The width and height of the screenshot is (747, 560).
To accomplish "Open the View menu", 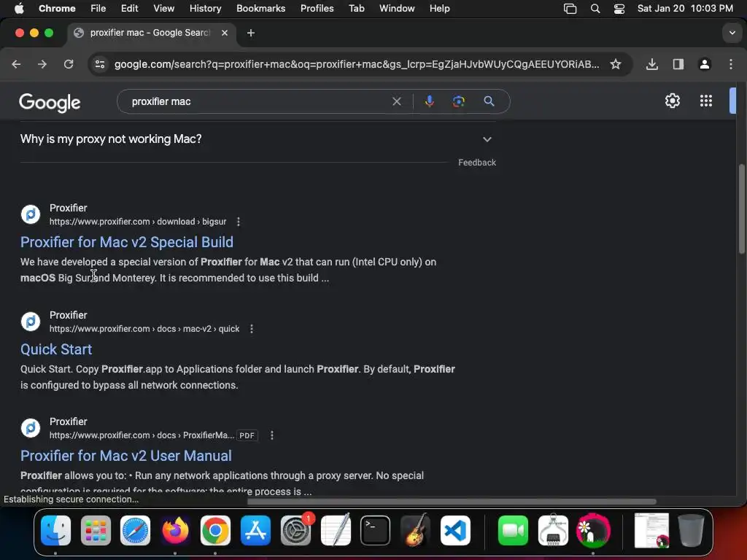I will [164, 9].
